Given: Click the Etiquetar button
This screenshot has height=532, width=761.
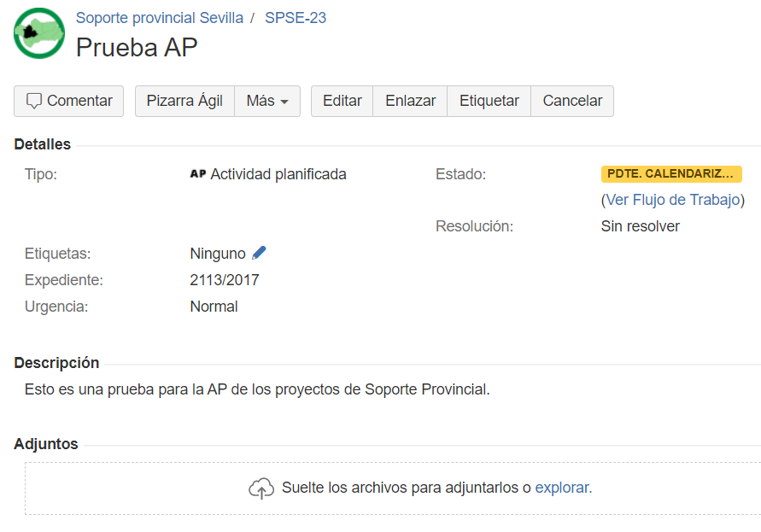Looking at the screenshot, I should (489, 101).
